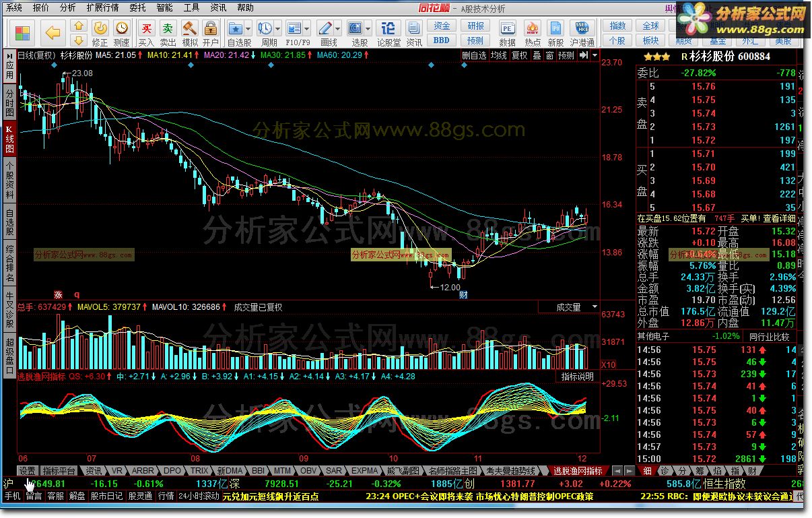Toggle 均线 moving averages display

tap(499, 55)
